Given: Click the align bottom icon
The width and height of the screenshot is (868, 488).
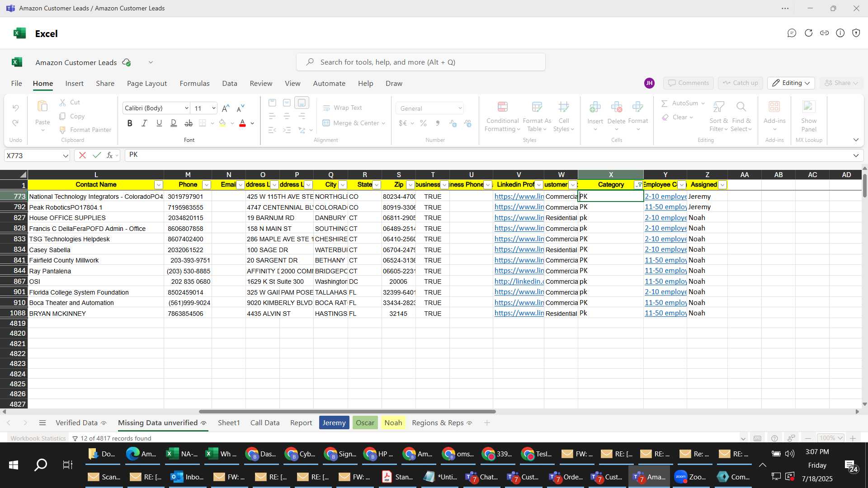Looking at the screenshot, I should [x=302, y=103].
